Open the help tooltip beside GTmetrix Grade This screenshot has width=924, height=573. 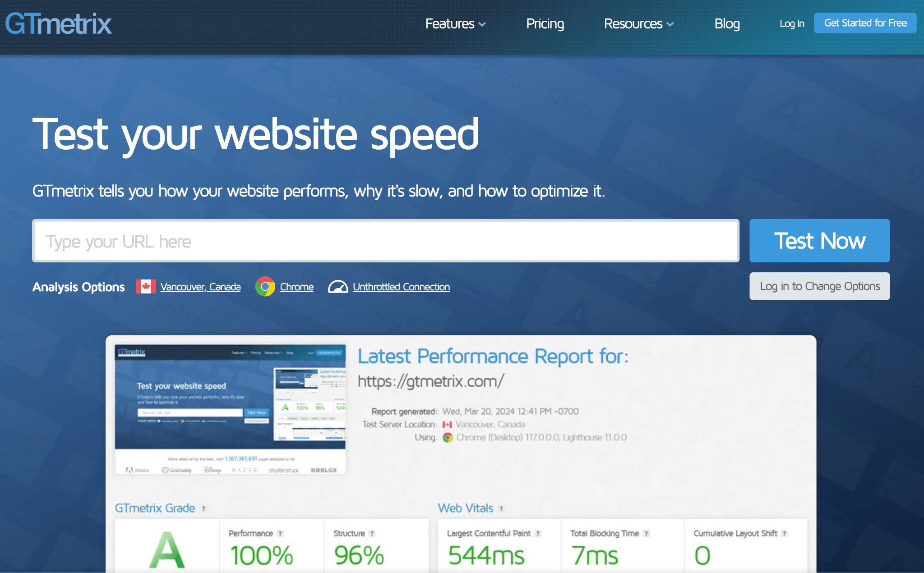point(203,509)
